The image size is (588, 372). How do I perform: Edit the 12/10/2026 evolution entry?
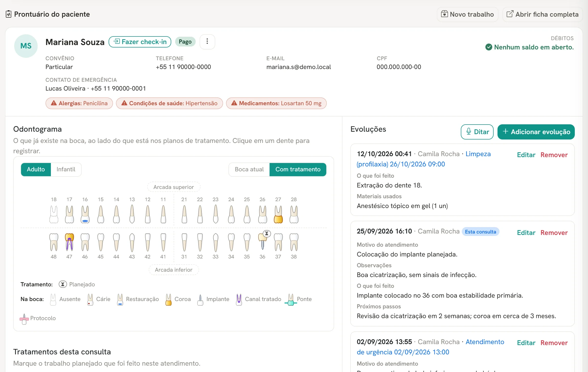click(x=526, y=155)
